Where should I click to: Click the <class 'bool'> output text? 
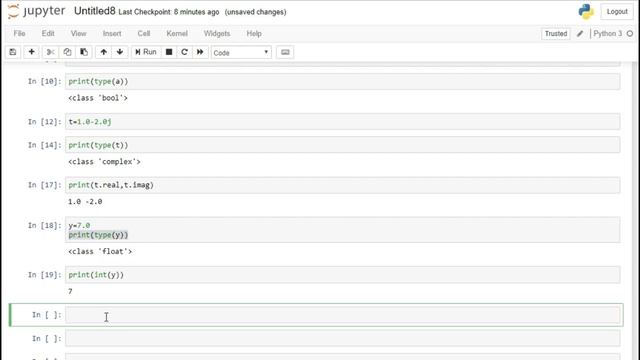pyautogui.click(x=98, y=98)
